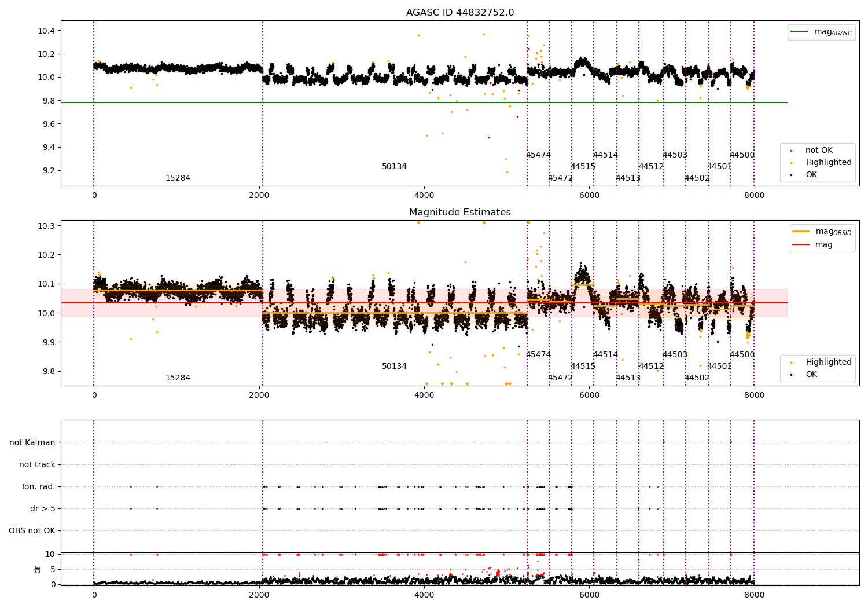Click the orange mag OBSID legend line
The image size is (868, 608).
coord(801,232)
